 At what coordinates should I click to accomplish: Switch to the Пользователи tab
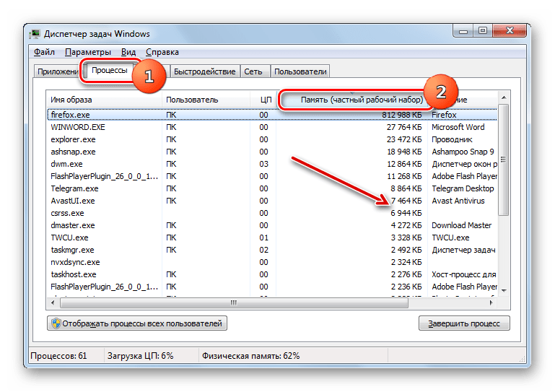pyautogui.click(x=300, y=71)
